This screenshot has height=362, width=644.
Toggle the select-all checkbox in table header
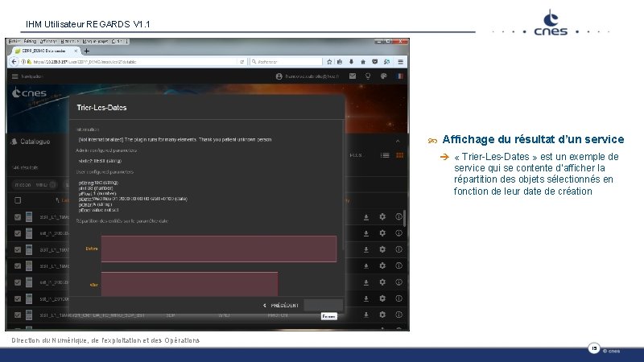pos(18,200)
